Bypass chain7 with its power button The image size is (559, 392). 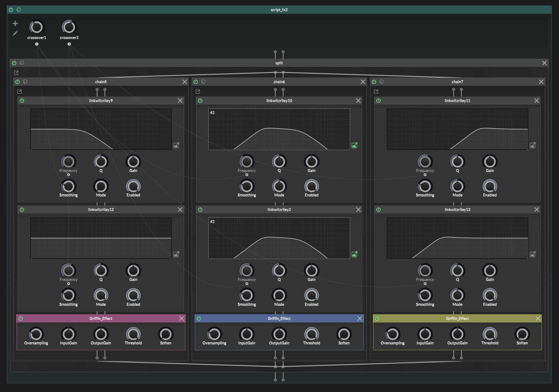point(374,81)
